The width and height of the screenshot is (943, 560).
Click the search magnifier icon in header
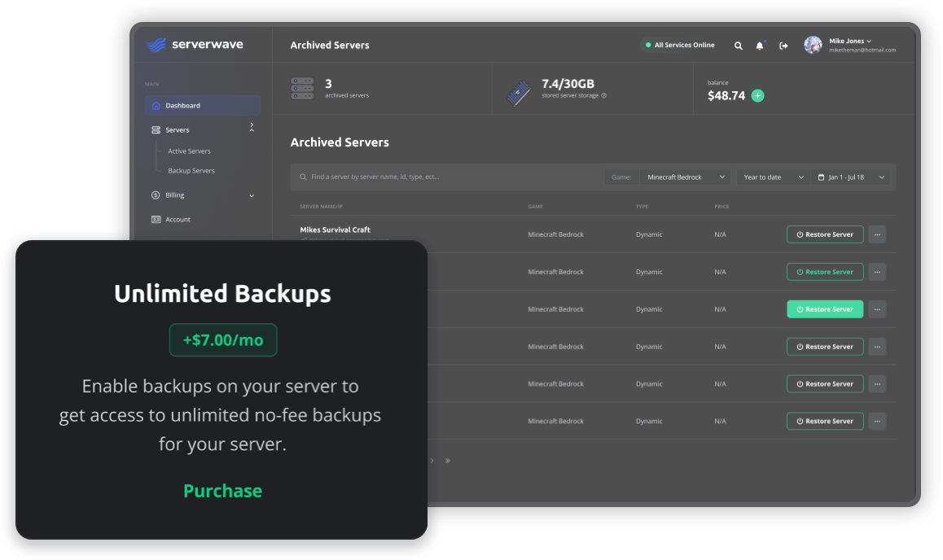pyautogui.click(x=739, y=46)
